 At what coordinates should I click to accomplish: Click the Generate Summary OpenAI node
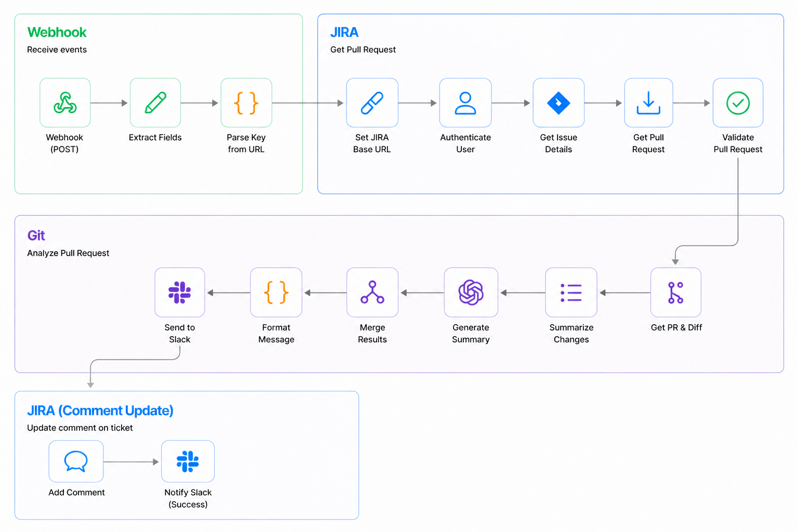point(471,292)
